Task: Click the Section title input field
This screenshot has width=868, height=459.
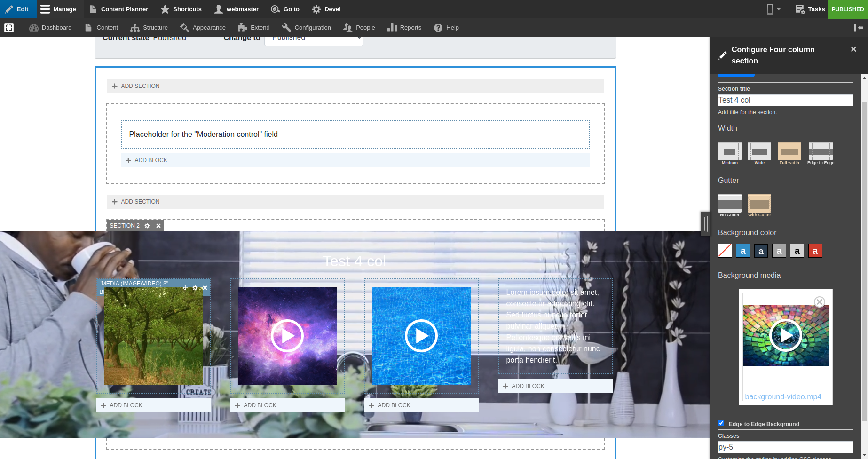Action: coord(785,100)
